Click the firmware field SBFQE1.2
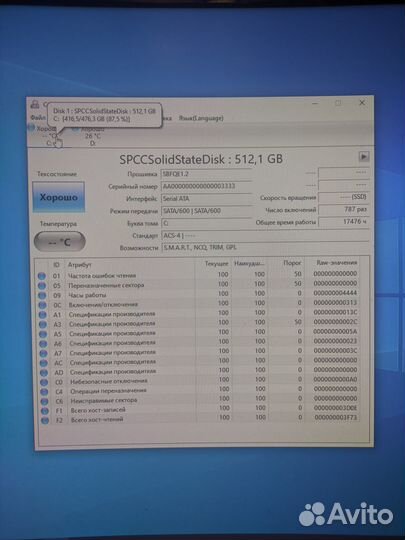405x540 pixels. point(206,174)
